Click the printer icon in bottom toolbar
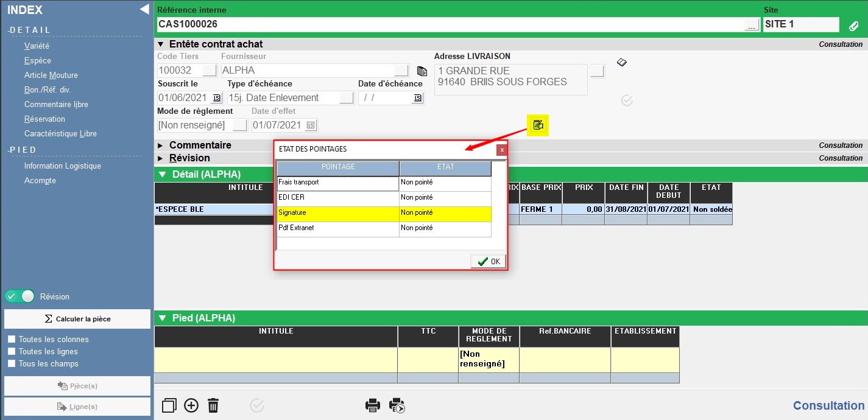 tap(372, 405)
